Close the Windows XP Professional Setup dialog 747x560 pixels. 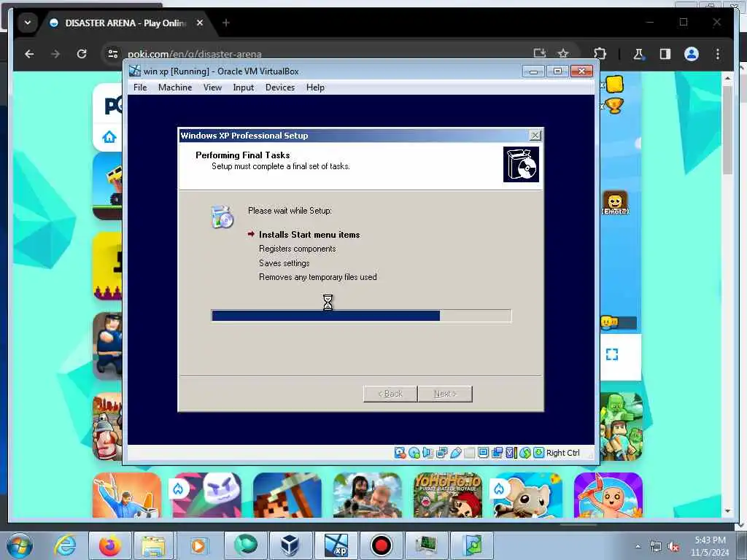(x=535, y=136)
